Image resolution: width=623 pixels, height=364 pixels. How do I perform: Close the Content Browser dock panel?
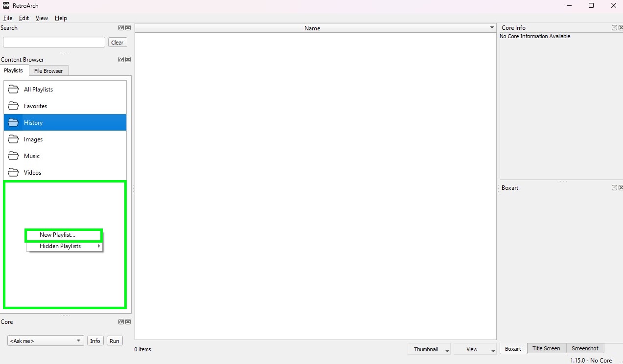[128, 60]
